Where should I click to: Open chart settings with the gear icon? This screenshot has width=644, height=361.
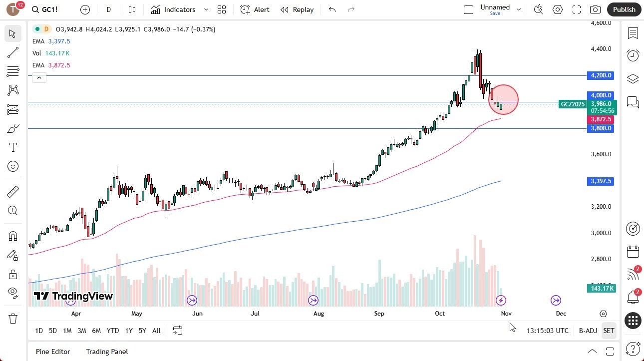click(558, 9)
